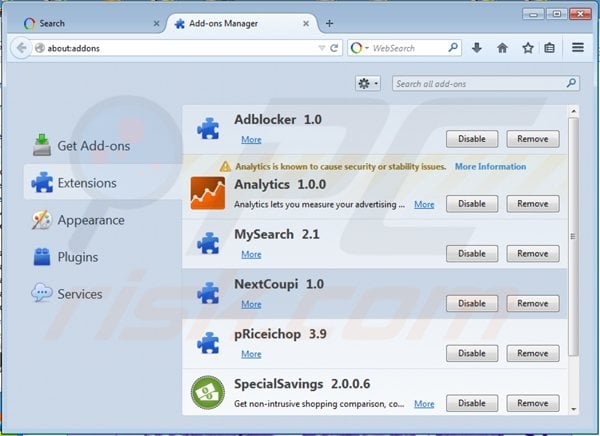Open the gear tools dropdown for add-ons
The image size is (600, 436).
(x=368, y=83)
